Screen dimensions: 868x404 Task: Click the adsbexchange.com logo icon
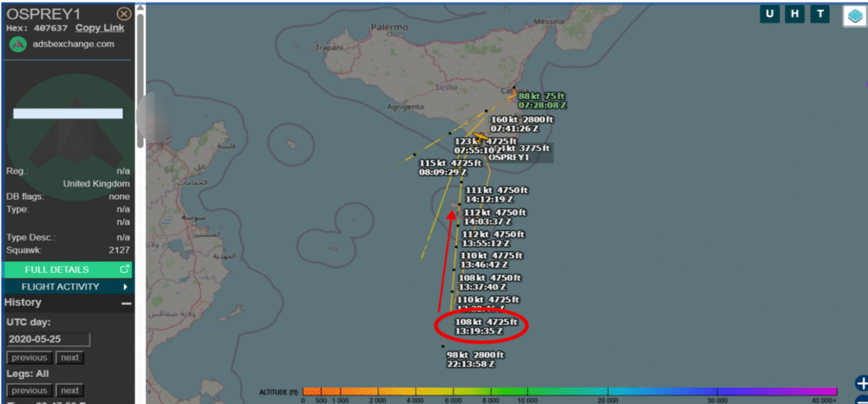coord(17,45)
